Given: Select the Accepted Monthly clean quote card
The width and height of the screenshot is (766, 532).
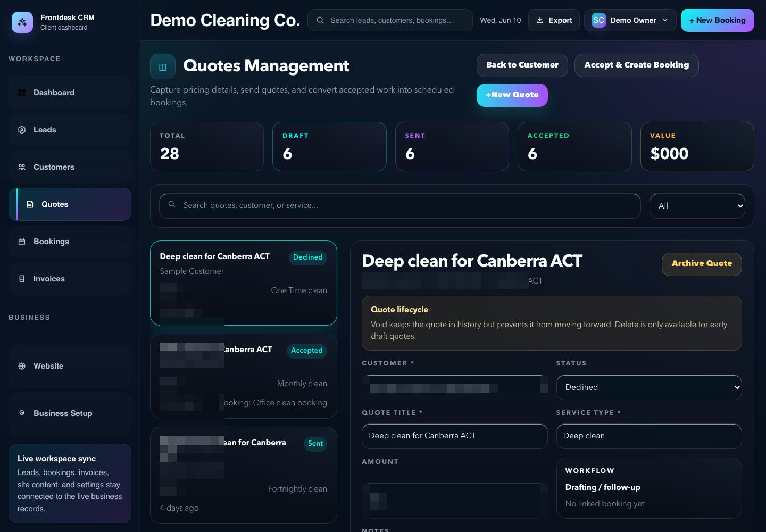Looking at the screenshot, I should [x=244, y=376].
